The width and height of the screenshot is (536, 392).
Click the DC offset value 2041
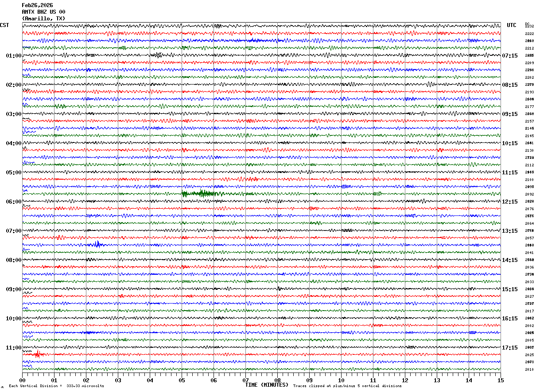(x=529, y=253)
